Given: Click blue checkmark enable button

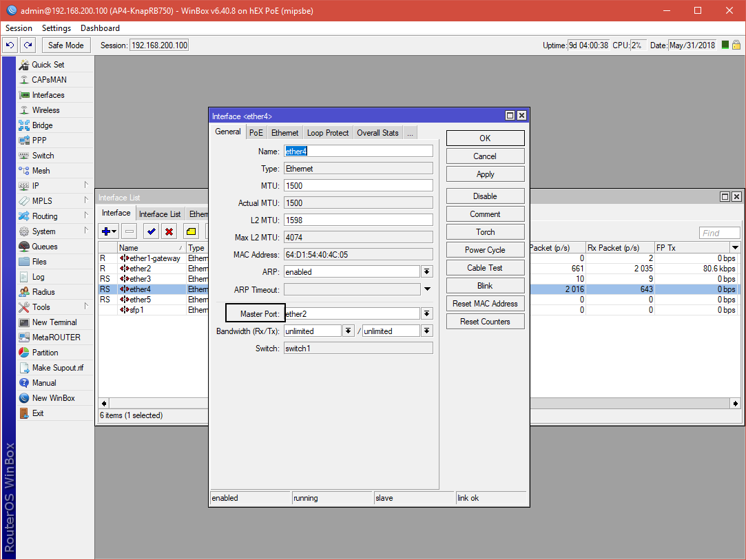Looking at the screenshot, I should pyautogui.click(x=152, y=231).
